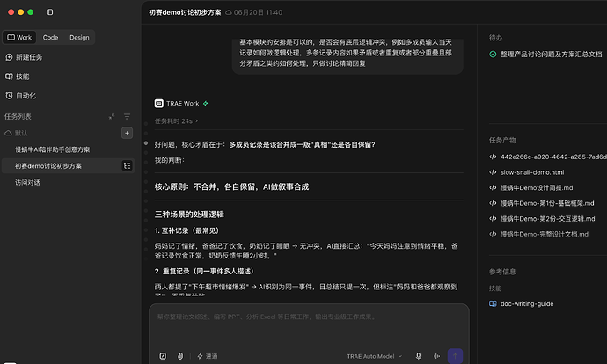Open 技能 in sidebar
The width and height of the screenshot is (607, 364).
(x=18, y=76)
